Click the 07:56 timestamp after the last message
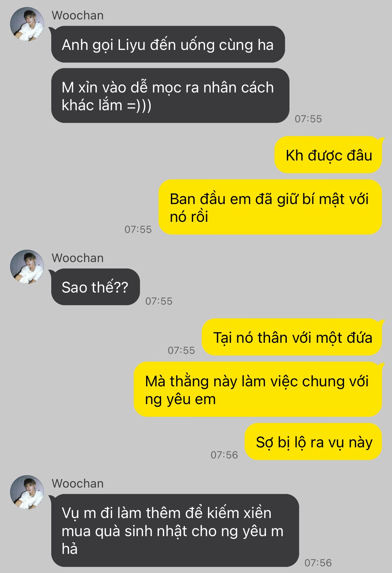The image size is (392, 573). (318, 563)
